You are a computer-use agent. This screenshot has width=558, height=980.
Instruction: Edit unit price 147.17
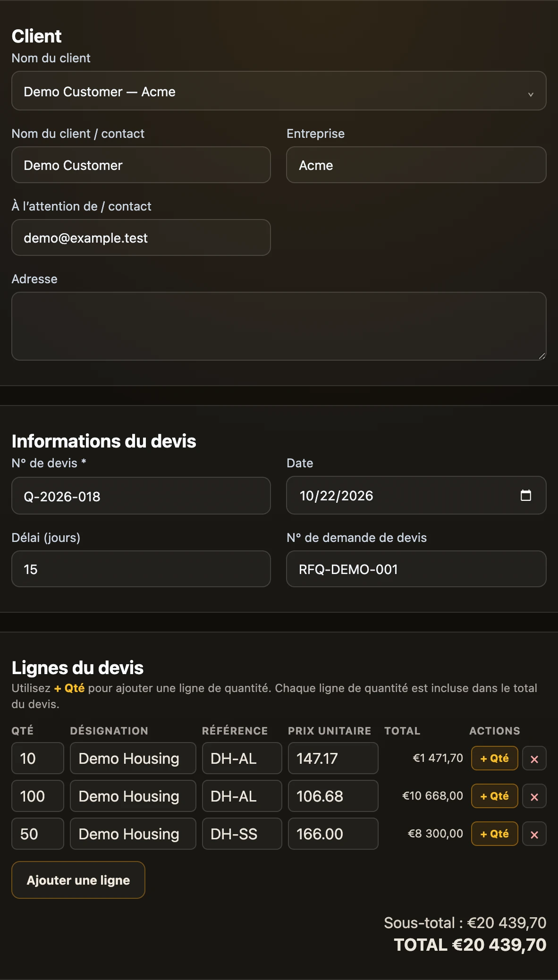[333, 758]
